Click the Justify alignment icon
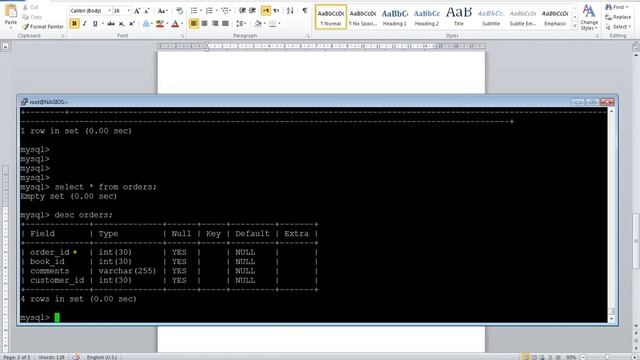The width and height of the screenshot is (640, 360). [225, 24]
